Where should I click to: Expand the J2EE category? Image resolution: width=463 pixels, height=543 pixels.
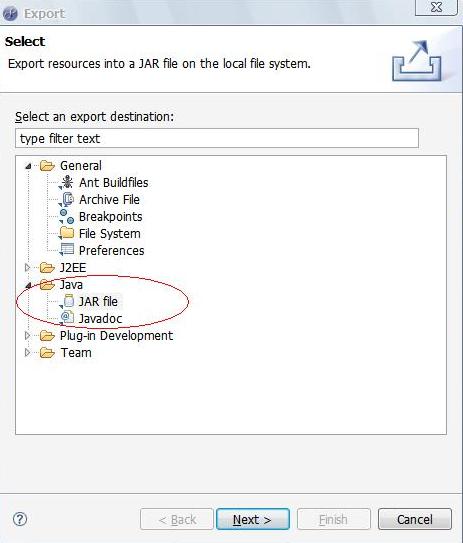coord(27,267)
